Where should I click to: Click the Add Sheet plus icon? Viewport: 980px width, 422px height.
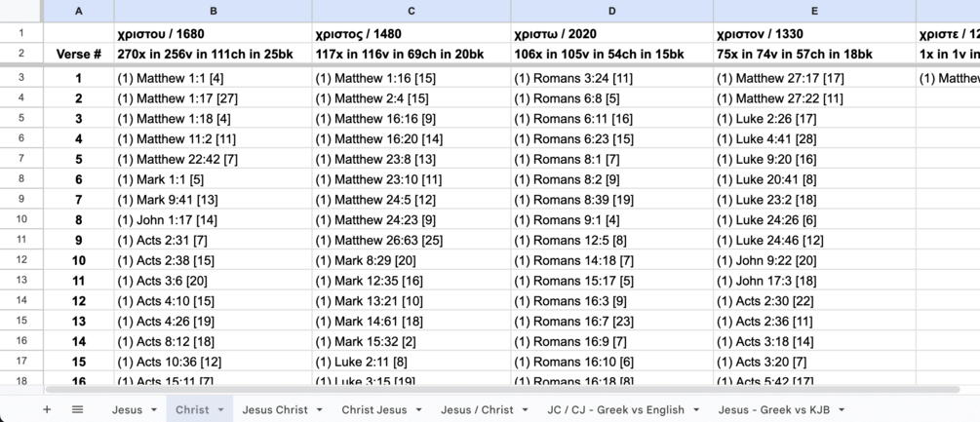[46, 409]
